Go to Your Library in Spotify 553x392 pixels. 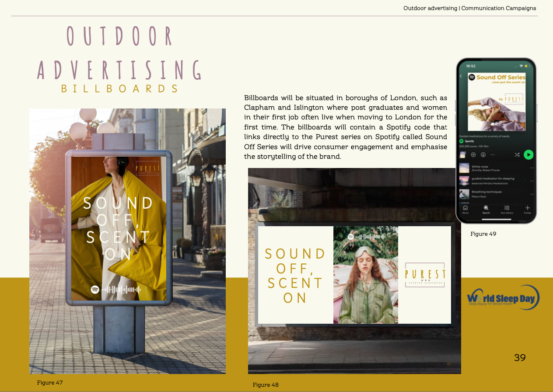click(x=507, y=209)
